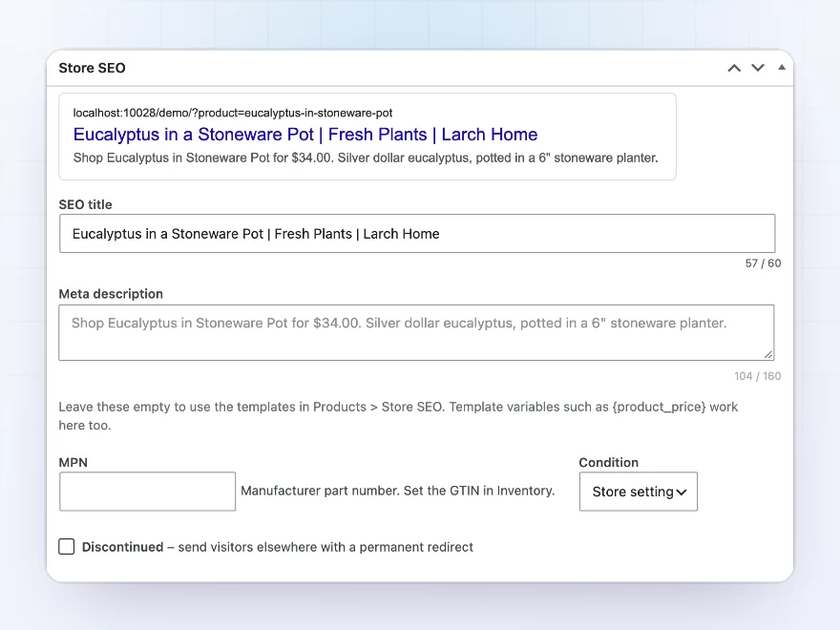Focus the MPN input field
This screenshot has width=840, height=630.
point(147,492)
